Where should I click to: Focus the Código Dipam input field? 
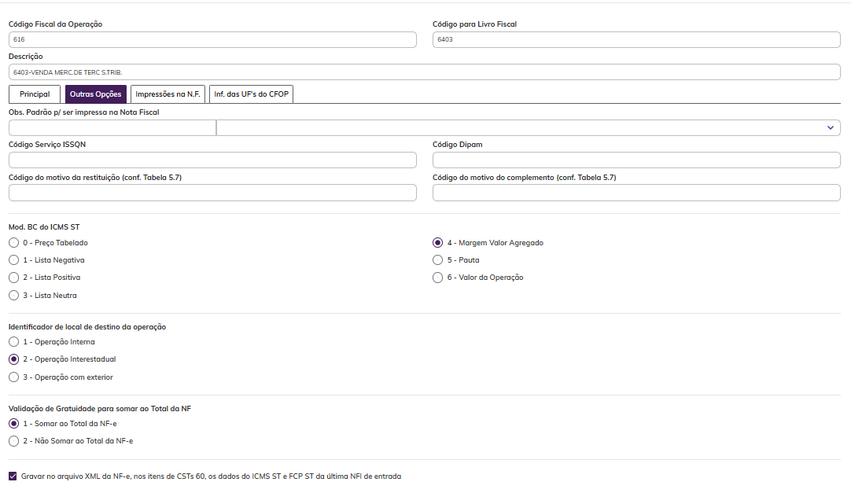(x=636, y=160)
